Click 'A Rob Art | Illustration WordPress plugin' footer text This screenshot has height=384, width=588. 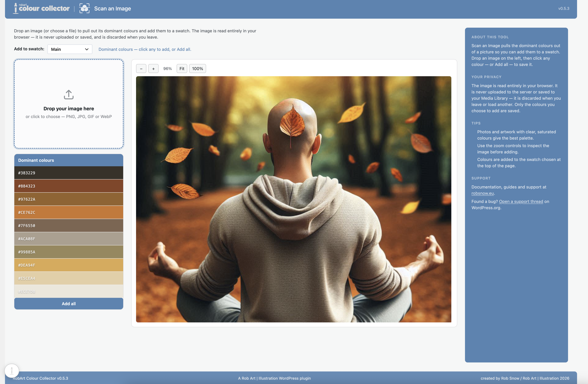(x=274, y=378)
